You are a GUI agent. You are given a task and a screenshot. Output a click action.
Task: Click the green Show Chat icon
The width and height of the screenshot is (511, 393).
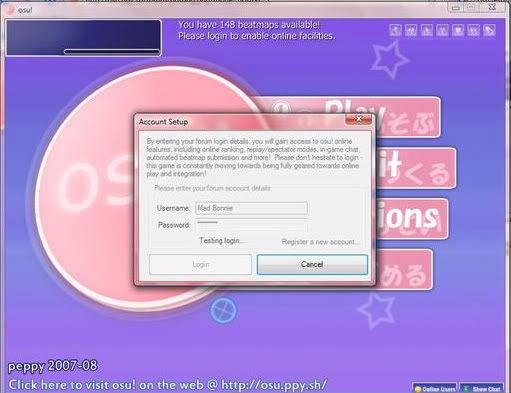(466, 388)
